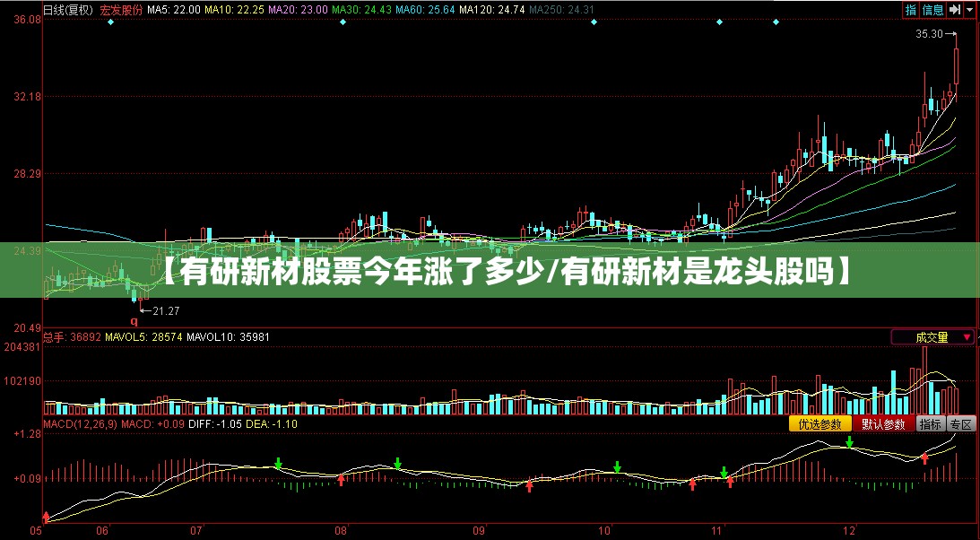Click the 102190 volume axis label
This screenshot has width=980, height=540.
click(22, 380)
